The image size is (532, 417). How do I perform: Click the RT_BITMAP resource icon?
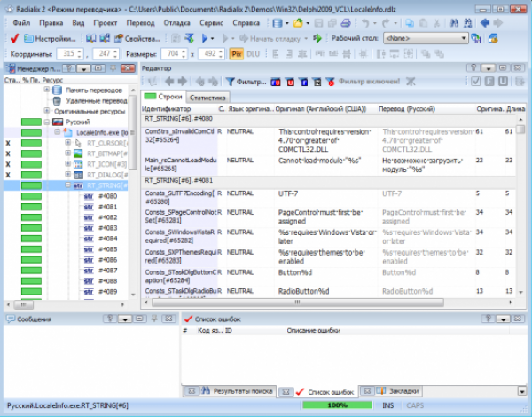78,153
